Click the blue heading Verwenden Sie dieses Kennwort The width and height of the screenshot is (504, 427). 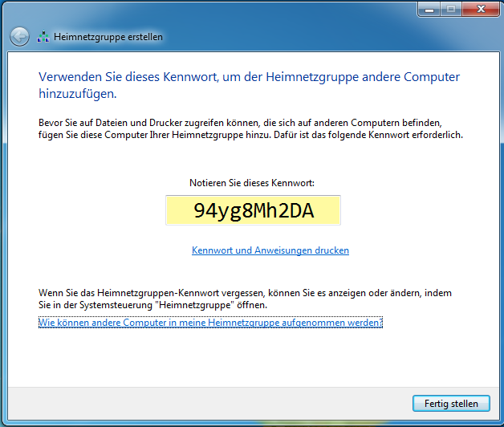click(249, 85)
